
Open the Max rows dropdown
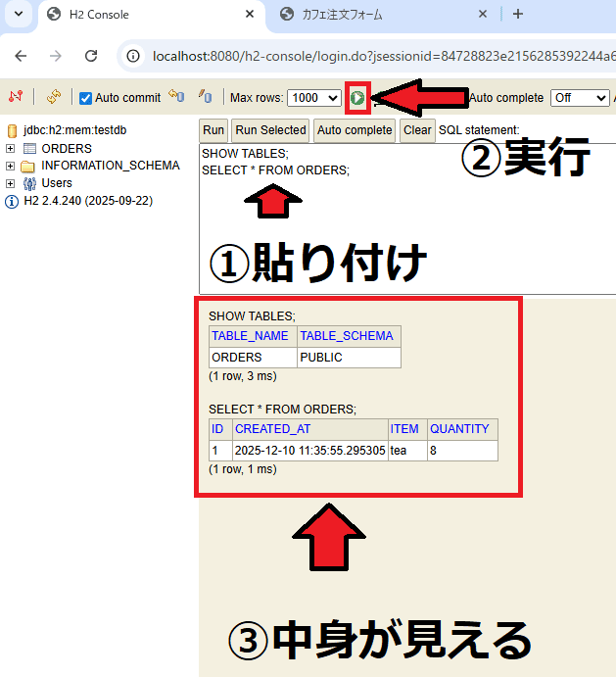pos(315,98)
